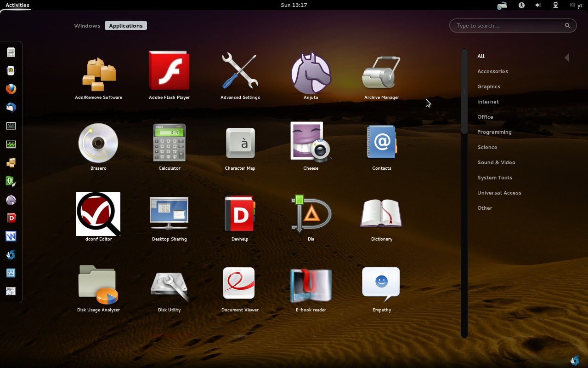Filter apps by Accessories category
The image size is (588, 368).
pos(492,71)
